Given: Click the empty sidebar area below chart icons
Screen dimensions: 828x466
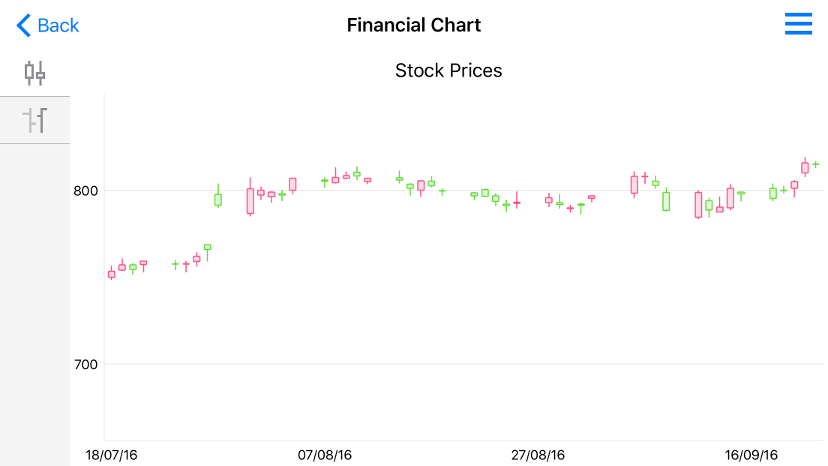Looking at the screenshot, I should pyautogui.click(x=35, y=300).
